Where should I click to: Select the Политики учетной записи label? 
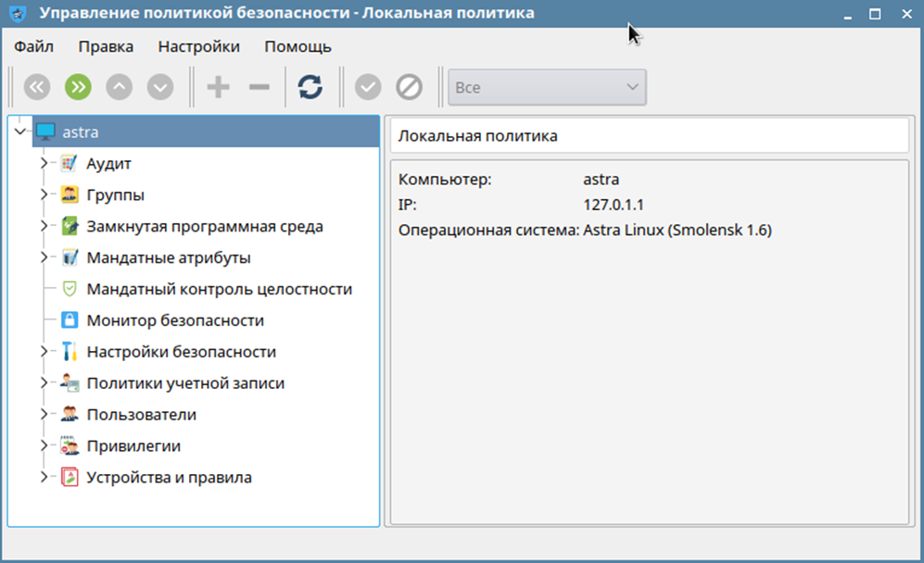(x=185, y=383)
